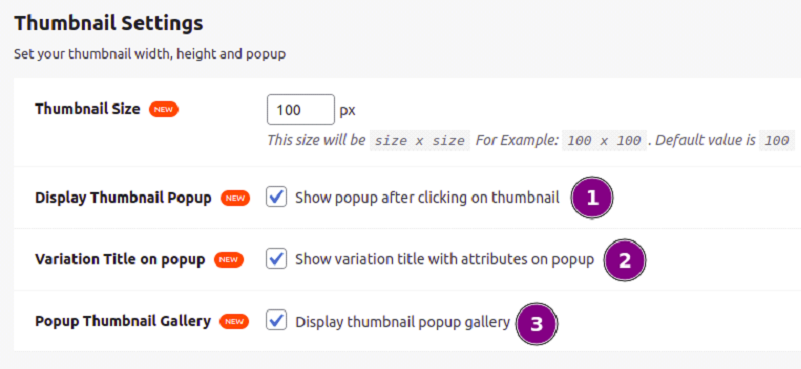Click the default value '100' code text

coord(777,141)
